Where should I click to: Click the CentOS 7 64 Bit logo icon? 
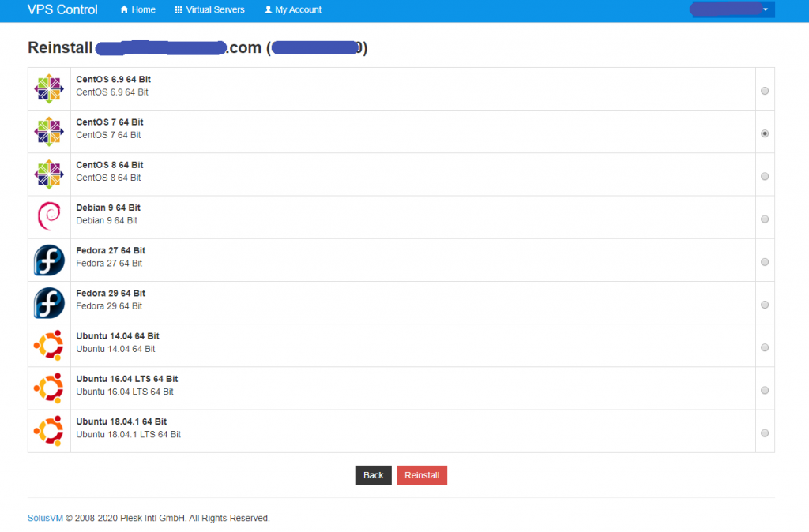pos(49,132)
